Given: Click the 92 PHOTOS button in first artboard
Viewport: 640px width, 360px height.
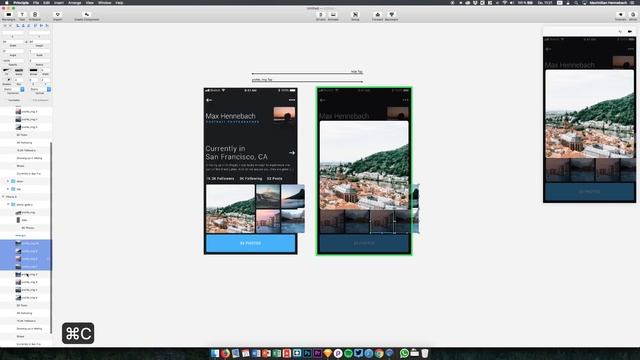Looking at the screenshot, I should [x=251, y=243].
